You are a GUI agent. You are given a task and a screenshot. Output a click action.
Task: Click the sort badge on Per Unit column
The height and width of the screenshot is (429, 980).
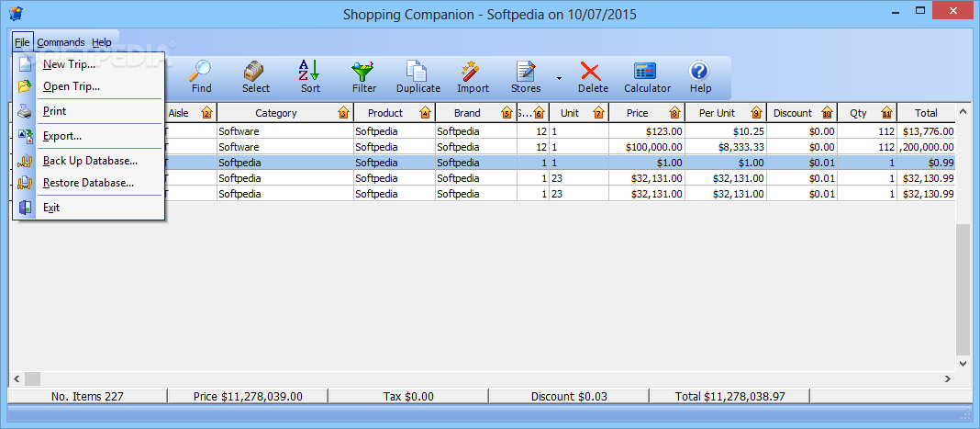coord(757,113)
